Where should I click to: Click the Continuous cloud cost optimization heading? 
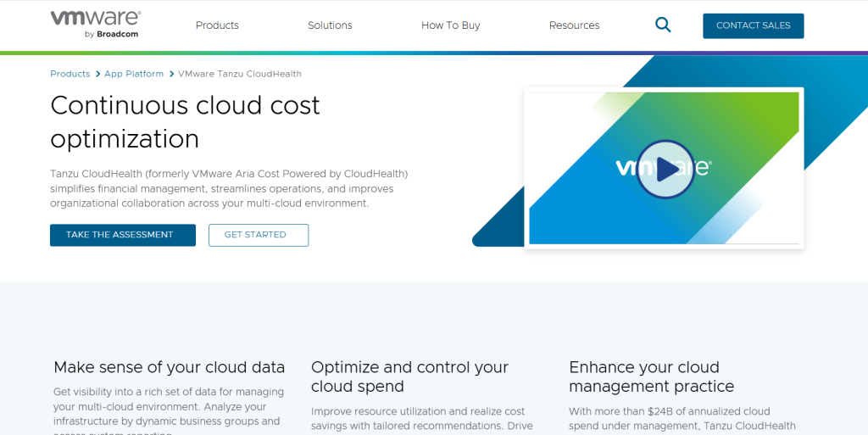pyautogui.click(x=185, y=122)
